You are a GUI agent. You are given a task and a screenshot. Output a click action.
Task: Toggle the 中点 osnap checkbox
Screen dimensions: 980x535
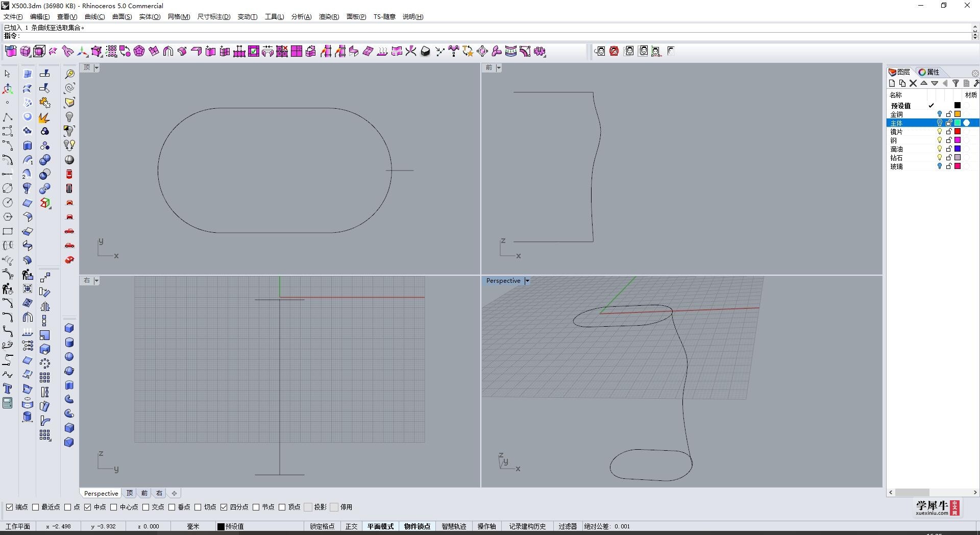(87, 507)
